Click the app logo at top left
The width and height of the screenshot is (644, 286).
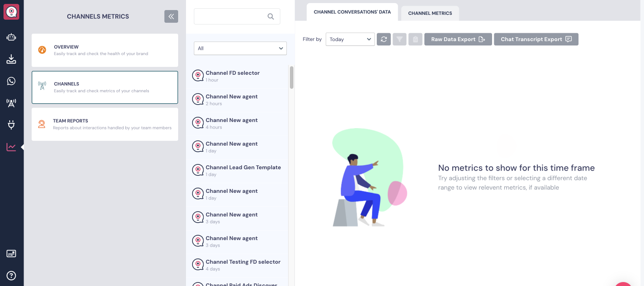pos(11,12)
